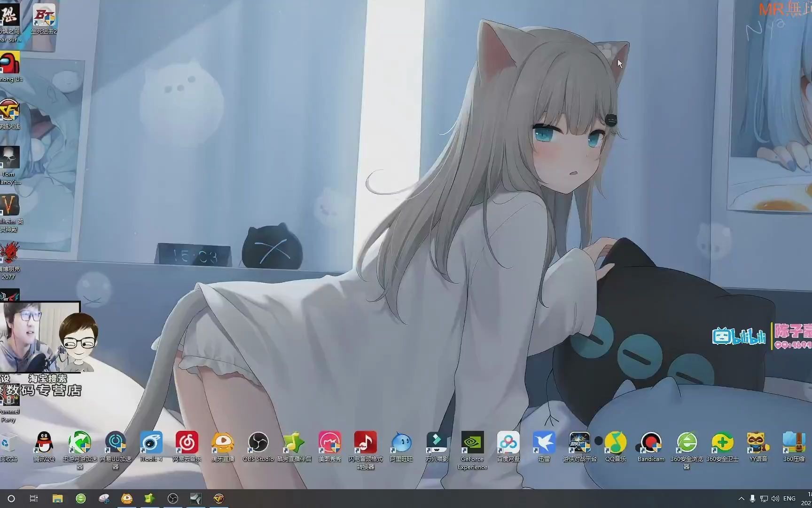
Task: Open the Bandicam recorder shortcut
Action: click(651, 446)
